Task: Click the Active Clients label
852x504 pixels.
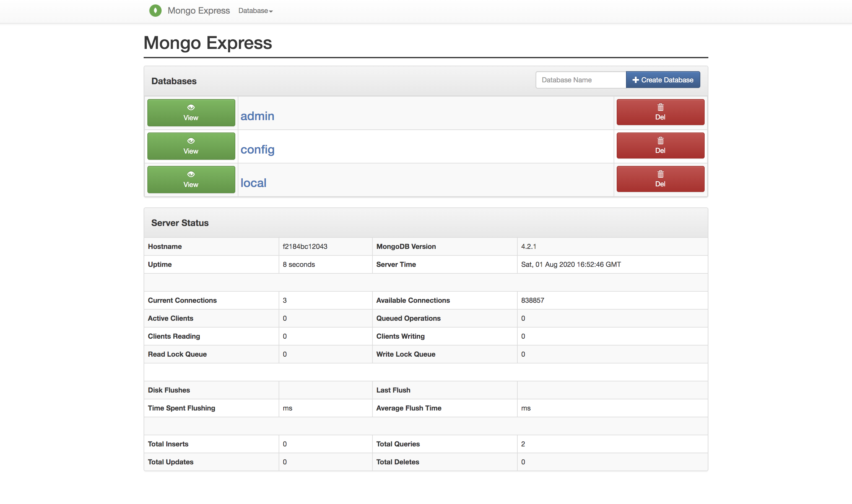Action: (171, 319)
